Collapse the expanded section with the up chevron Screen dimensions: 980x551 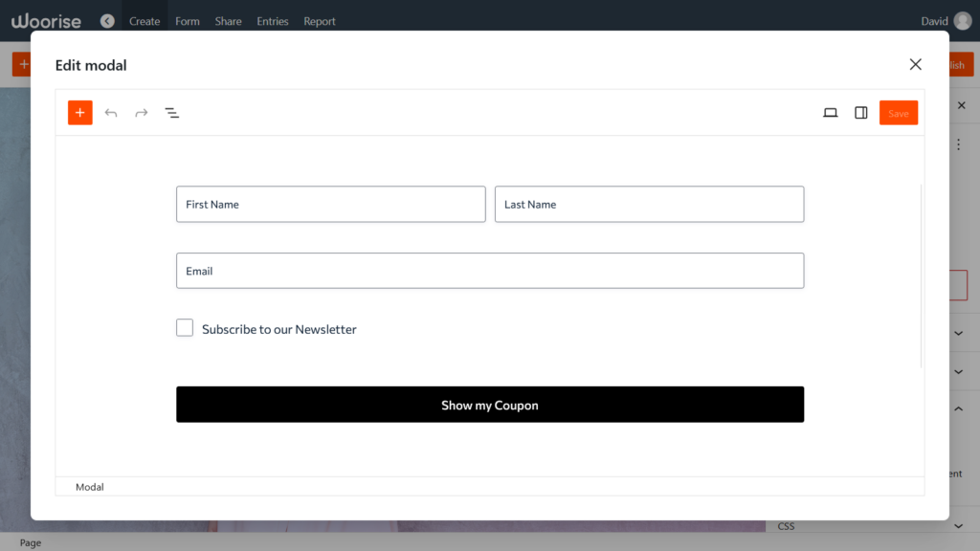pyautogui.click(x=958, y=408)
